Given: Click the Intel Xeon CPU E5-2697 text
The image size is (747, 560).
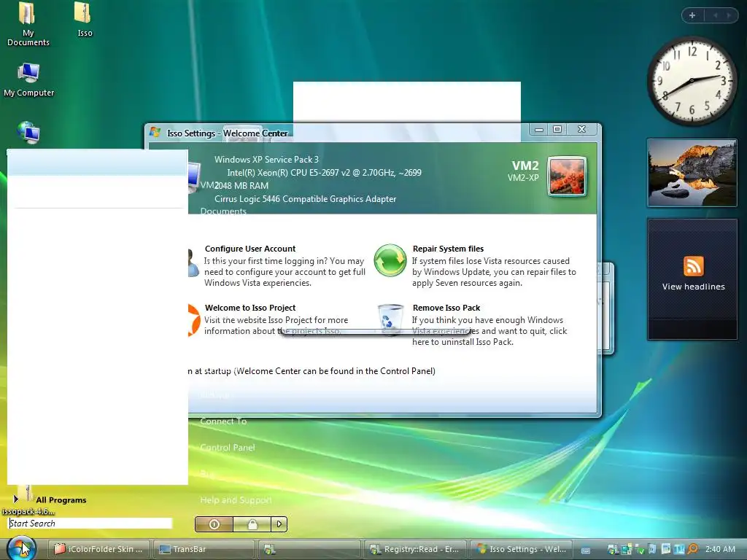Looking at the screenshot, I should click(x=324, y=173).
